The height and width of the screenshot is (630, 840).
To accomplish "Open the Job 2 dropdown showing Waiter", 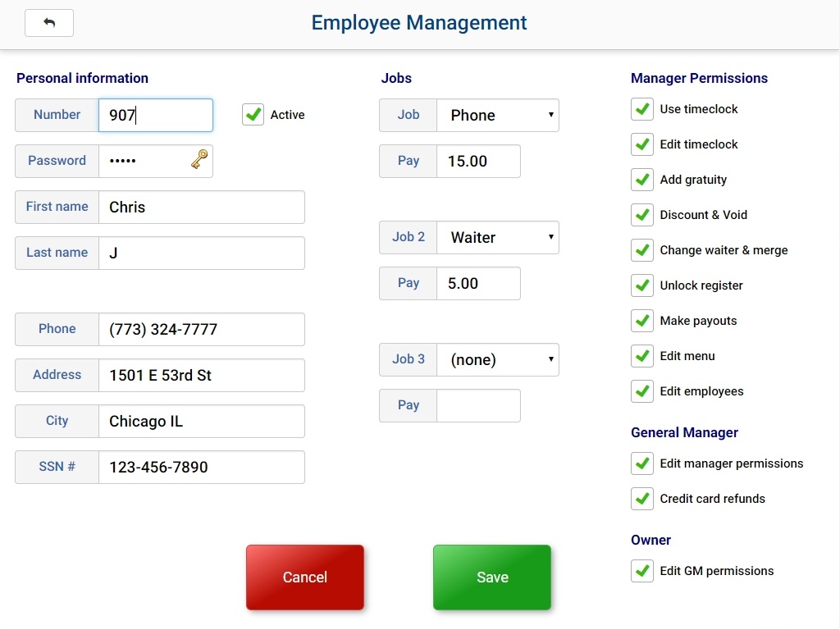I will (x=498, y=237).
